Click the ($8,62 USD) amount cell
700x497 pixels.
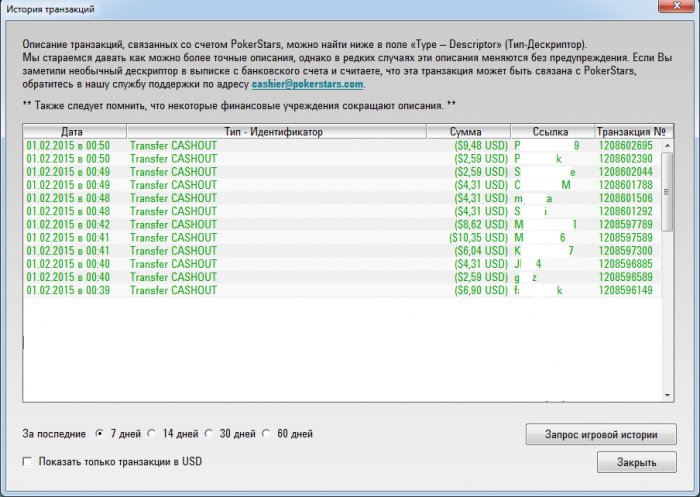[x=481, y=225]
